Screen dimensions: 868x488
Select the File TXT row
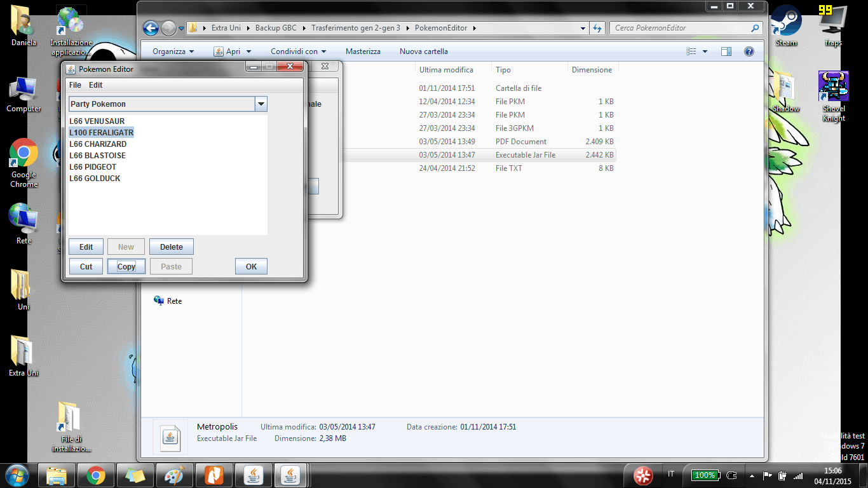(x=479, y=168)
